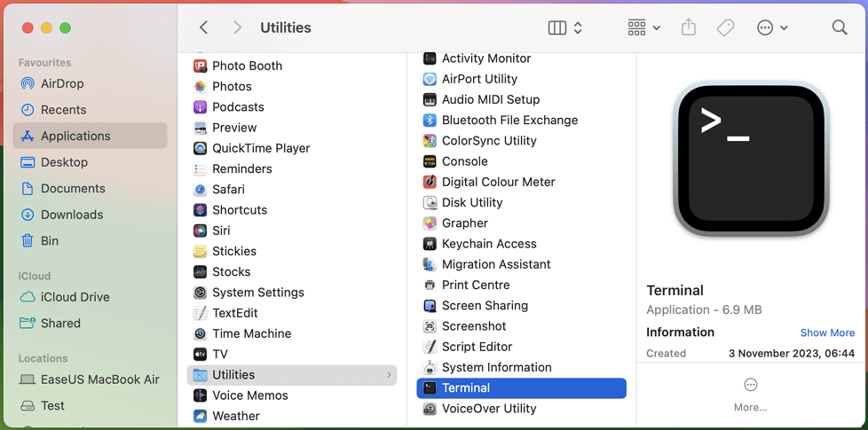Select Audio MIDI Setup icon
The width and height of the screenshot is (868, 430).
(430, 99)
